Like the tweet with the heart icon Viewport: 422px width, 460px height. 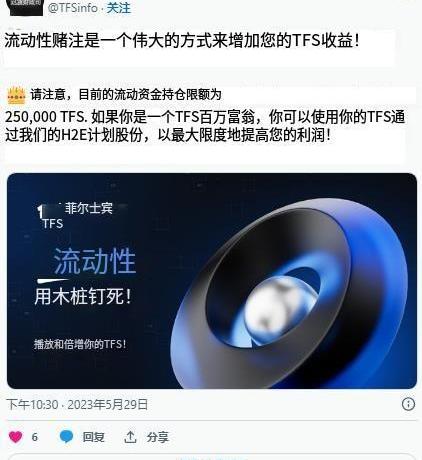click(15, 437)
